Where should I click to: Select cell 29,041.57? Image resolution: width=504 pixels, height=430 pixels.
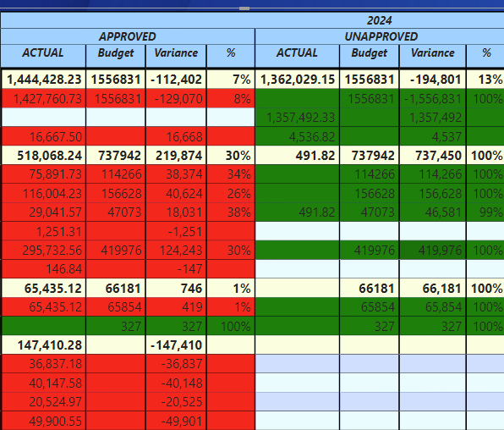point(44,212)
